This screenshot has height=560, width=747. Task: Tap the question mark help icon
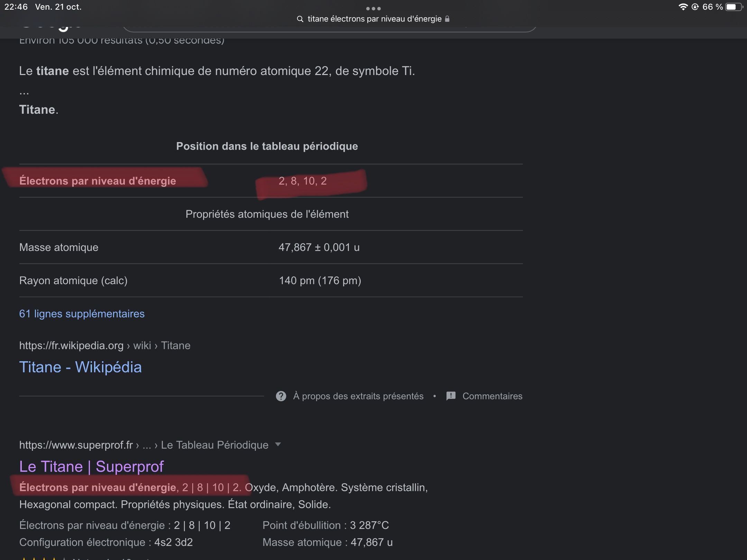281,396
